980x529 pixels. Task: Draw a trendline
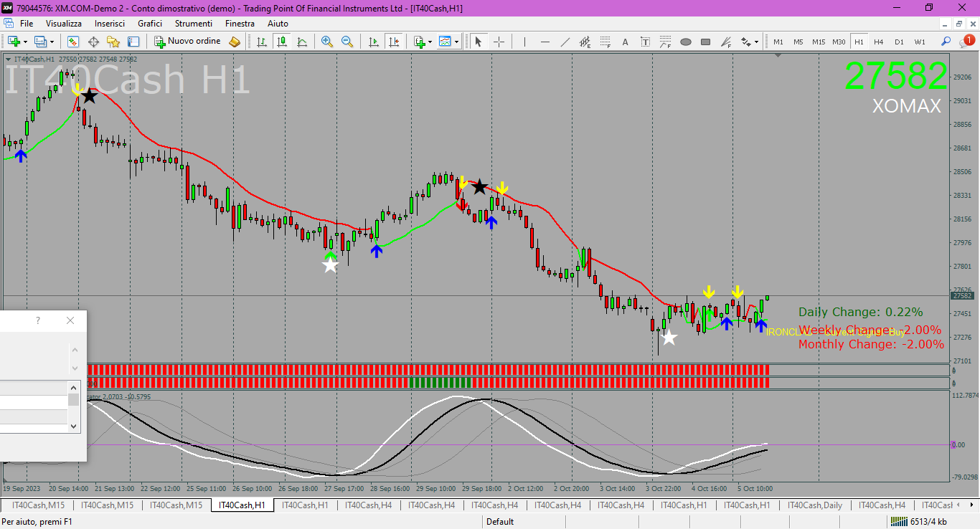click(565, 42)
